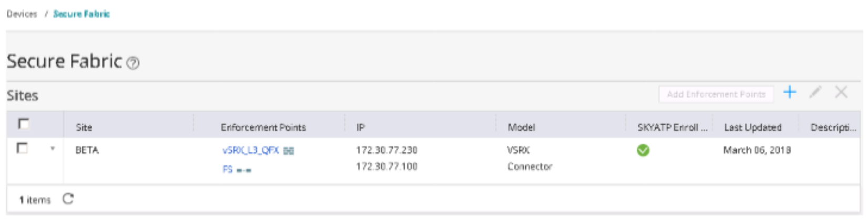
Task: Sort by the Enforcement Points column header
Action: coord(263,127)
